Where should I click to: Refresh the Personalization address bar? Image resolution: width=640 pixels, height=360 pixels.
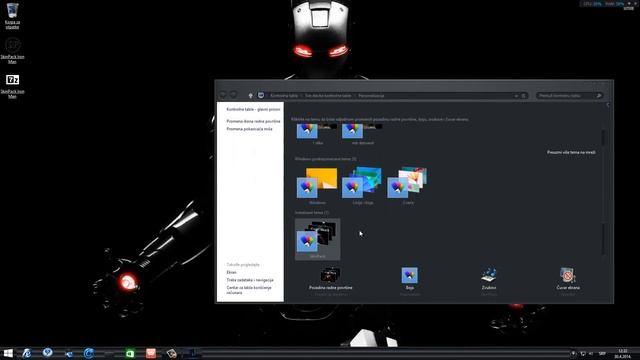coord(524,96)
